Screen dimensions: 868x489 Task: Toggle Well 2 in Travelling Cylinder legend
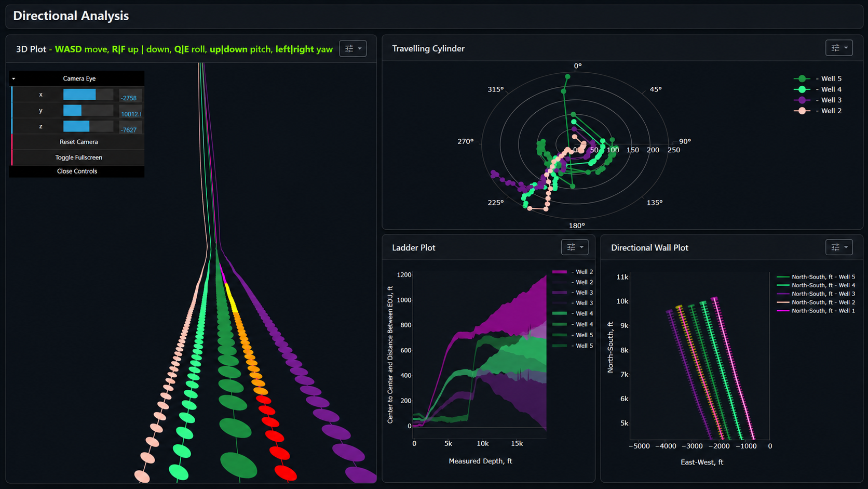coord(818,111)
